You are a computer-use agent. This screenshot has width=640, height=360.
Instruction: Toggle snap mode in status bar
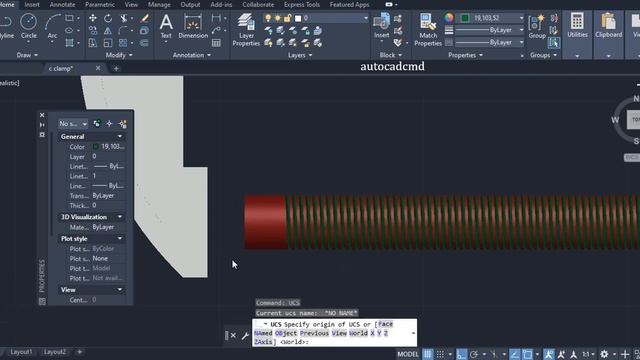(440, 354)
